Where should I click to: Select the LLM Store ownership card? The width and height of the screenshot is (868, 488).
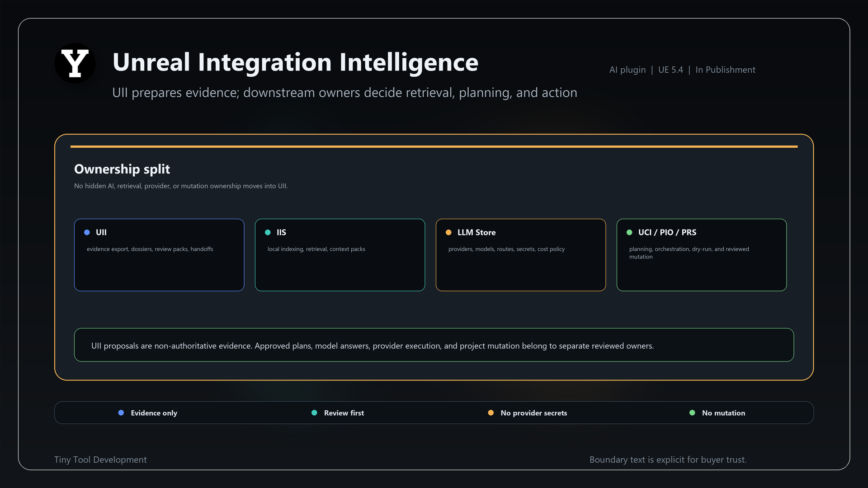[x=521, y=255]
